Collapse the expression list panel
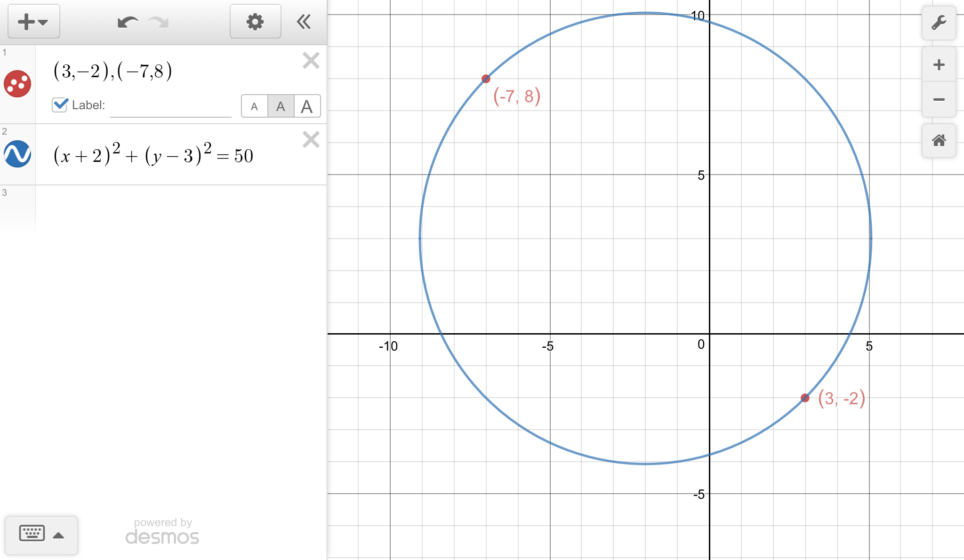 click(304, 22)
